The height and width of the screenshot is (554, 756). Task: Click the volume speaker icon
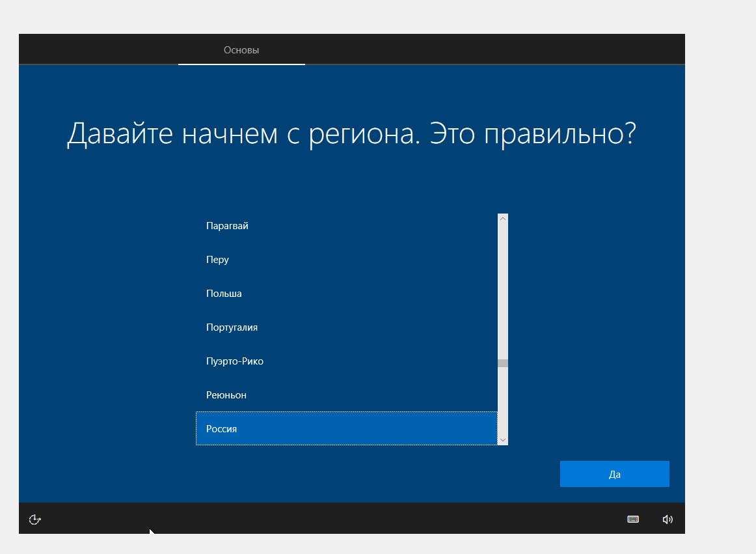(x=668, y=519)
